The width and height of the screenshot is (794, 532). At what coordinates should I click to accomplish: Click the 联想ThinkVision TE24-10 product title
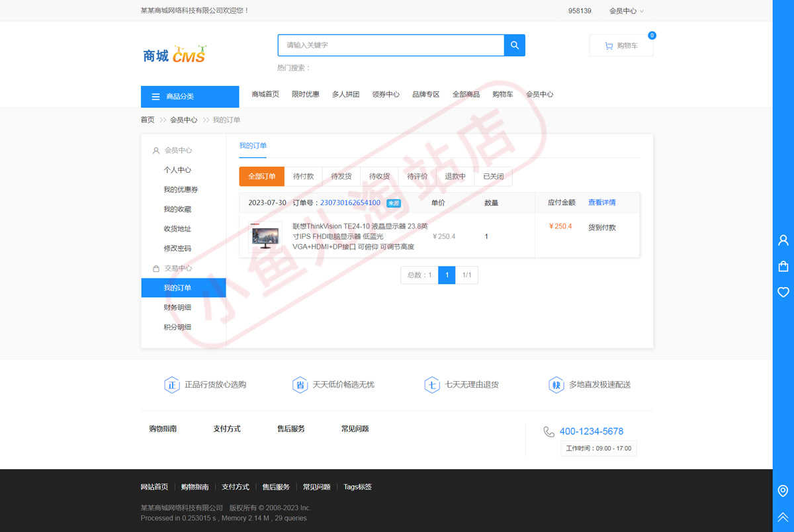(x=361, y=236)
